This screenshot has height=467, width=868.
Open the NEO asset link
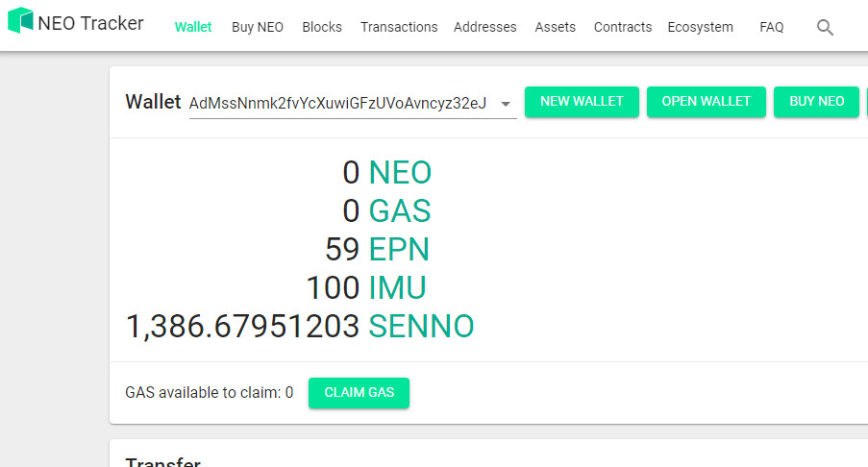tap(400, 173)
